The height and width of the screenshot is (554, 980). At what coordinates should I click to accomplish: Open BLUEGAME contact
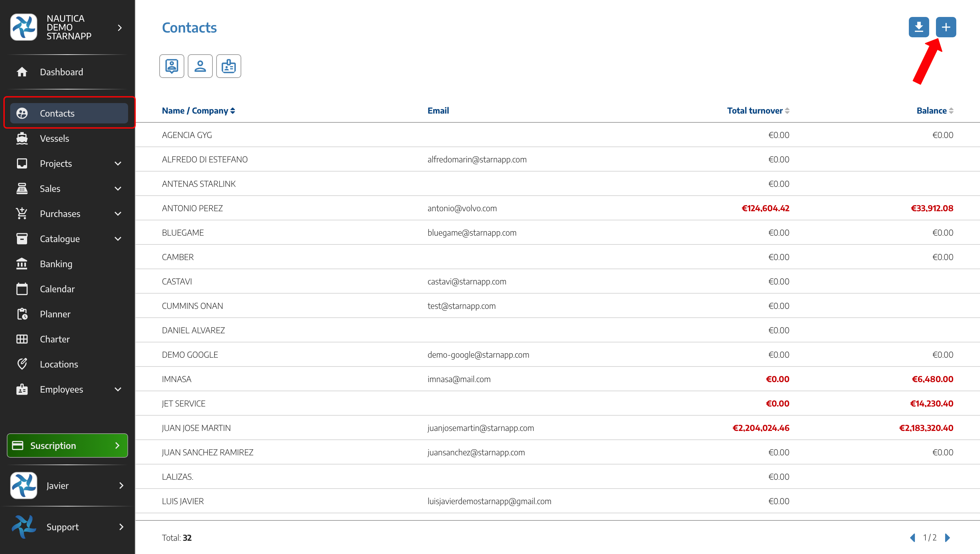[x=183, y=233]
